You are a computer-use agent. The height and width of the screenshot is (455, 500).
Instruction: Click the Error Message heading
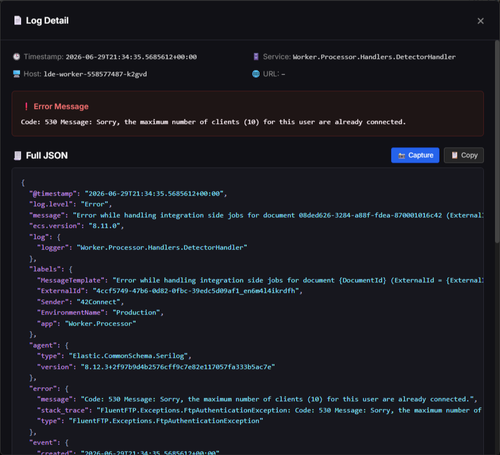click(61, 107)
